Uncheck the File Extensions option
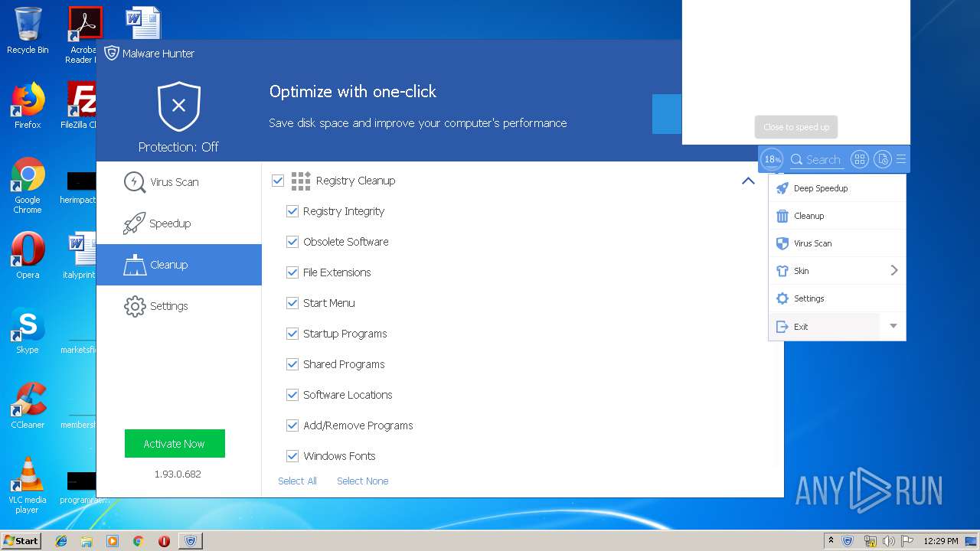This screenshot has width=980, height=551. tap(292, 272)
